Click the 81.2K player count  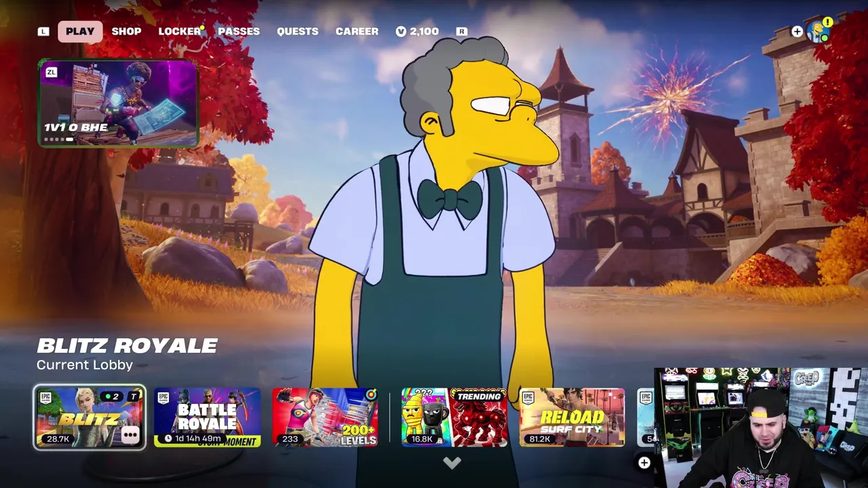[540, 439]
